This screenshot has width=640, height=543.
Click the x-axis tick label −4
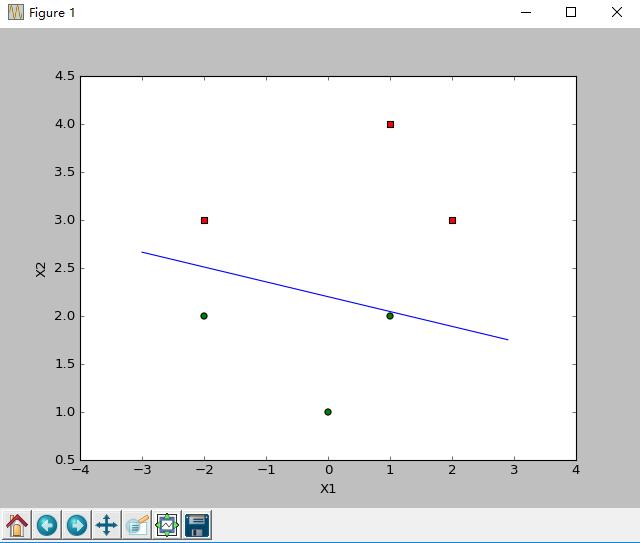click(x=80, y=470)
